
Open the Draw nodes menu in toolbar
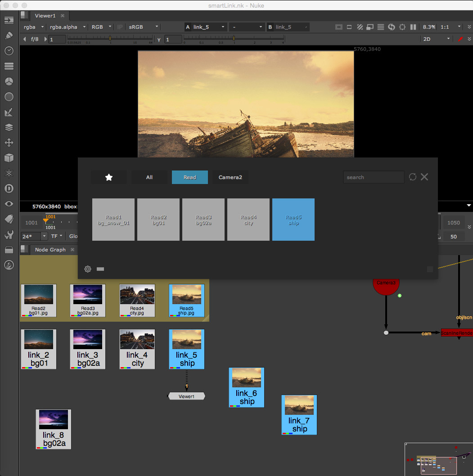coord(9,35)
